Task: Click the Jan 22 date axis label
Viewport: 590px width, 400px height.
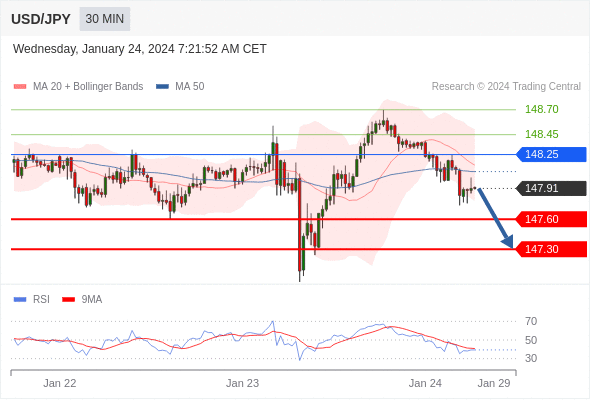Action: [60, 383]
